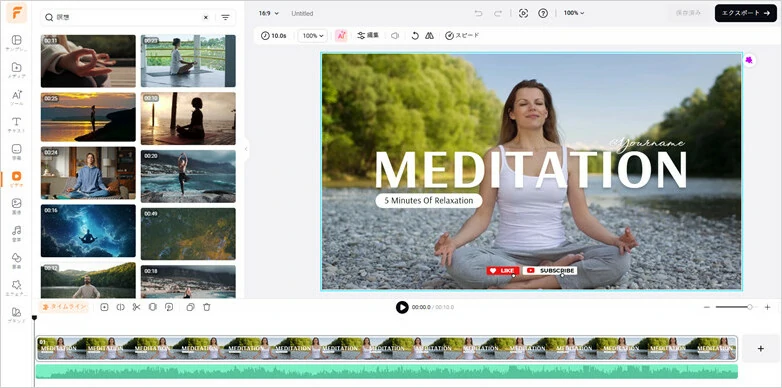Screen dimensions: 782x388
Task: Open the Edit adjustments button
Action: pos(368,36)
